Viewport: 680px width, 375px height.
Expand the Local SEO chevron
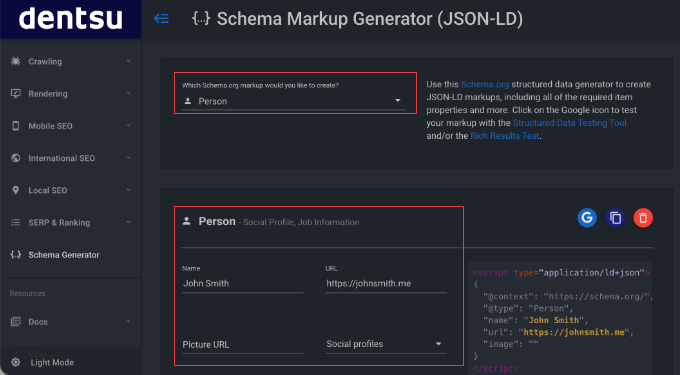128,190
